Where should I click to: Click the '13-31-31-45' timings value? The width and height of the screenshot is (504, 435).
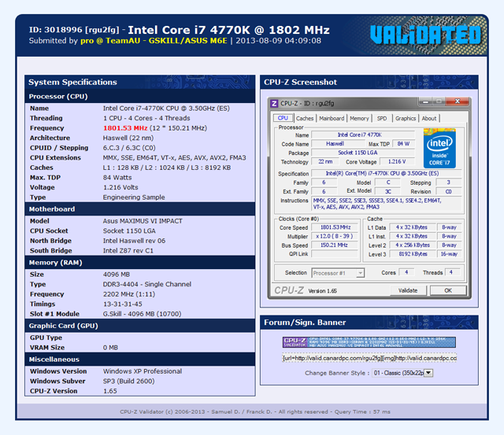pos(123,304)
